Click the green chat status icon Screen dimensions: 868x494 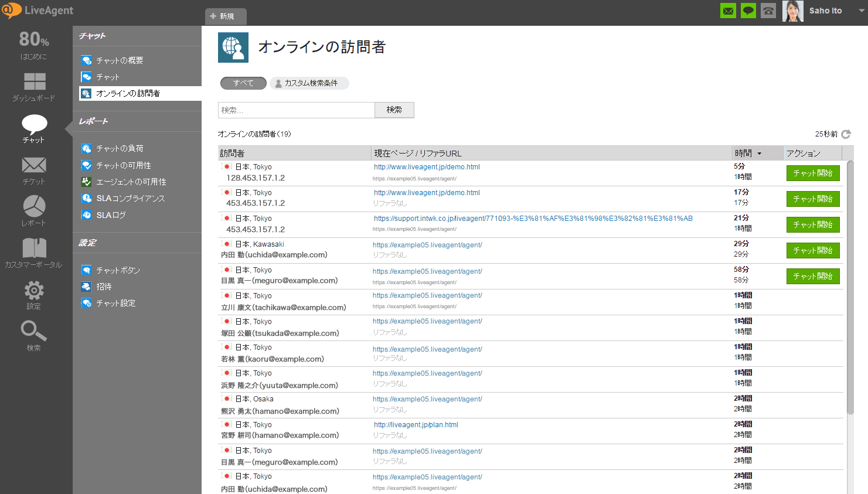[748, 11]
